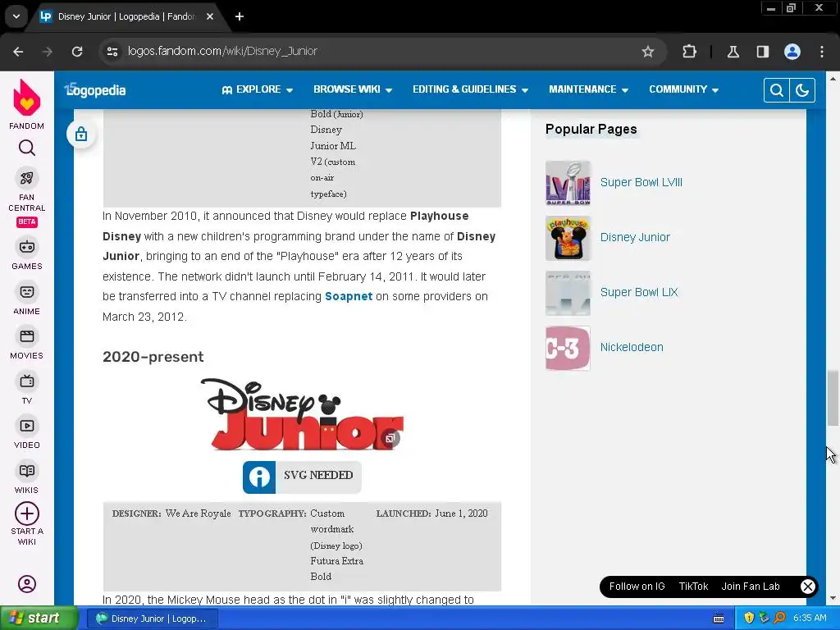Expand the Maintenance menu

[x=588, y=89]
